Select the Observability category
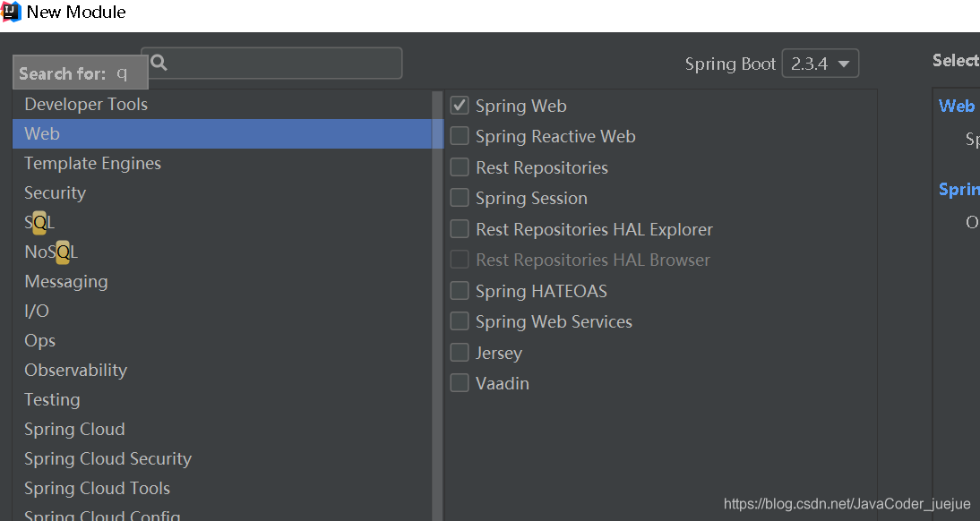Screen dimensions: 980x521 coord(222,371)
